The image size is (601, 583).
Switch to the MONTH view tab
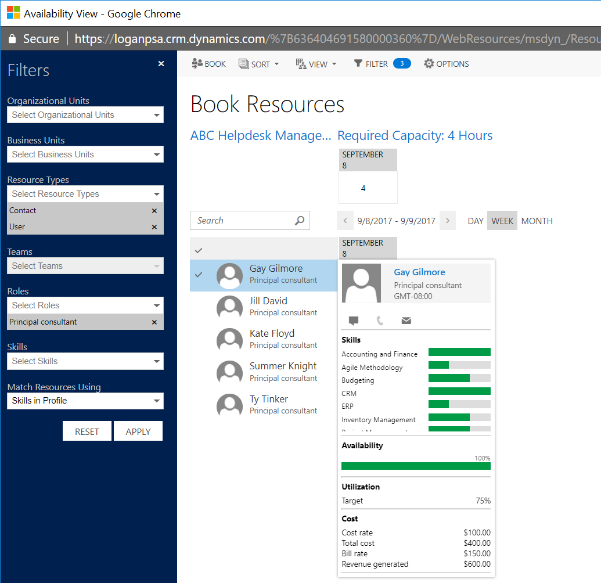(537, 221)
